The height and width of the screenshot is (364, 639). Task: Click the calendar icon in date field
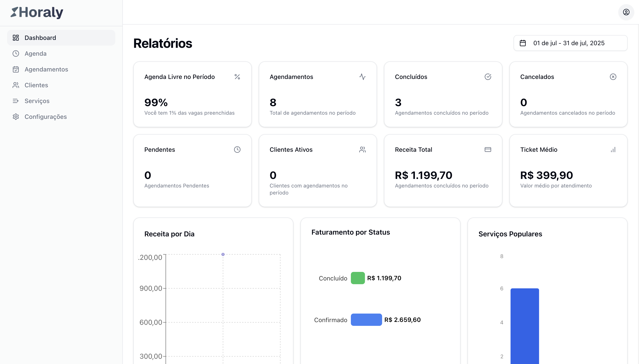coord(523,43)
